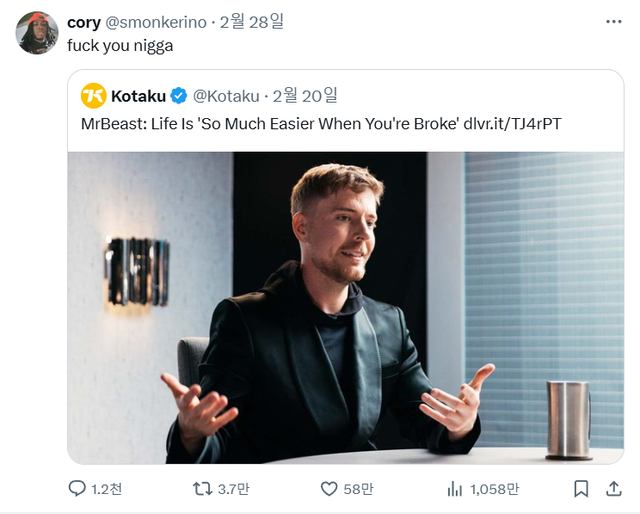The image size is (640, 514).
Task: Open cory's profile picture
Action: click(37, 33)
